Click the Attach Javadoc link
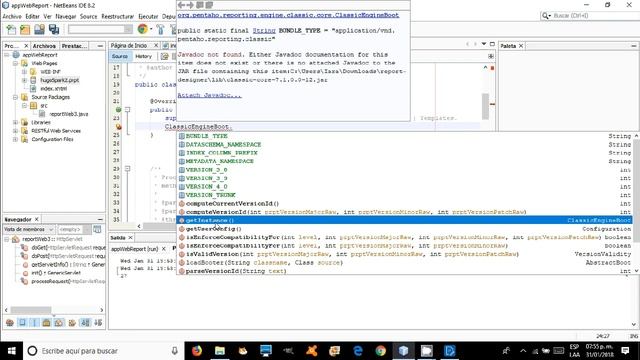The image size is (640, 360). tap(209, 96)
